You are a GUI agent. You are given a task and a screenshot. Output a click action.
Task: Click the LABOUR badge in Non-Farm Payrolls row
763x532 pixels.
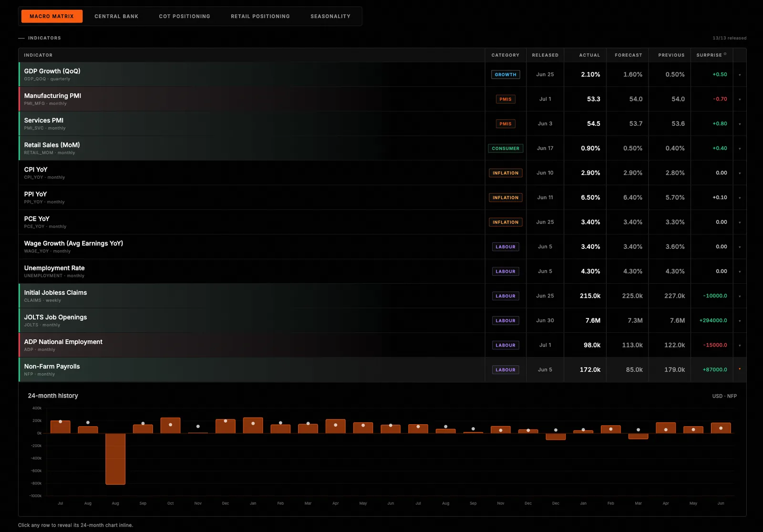tap(505, 370)
